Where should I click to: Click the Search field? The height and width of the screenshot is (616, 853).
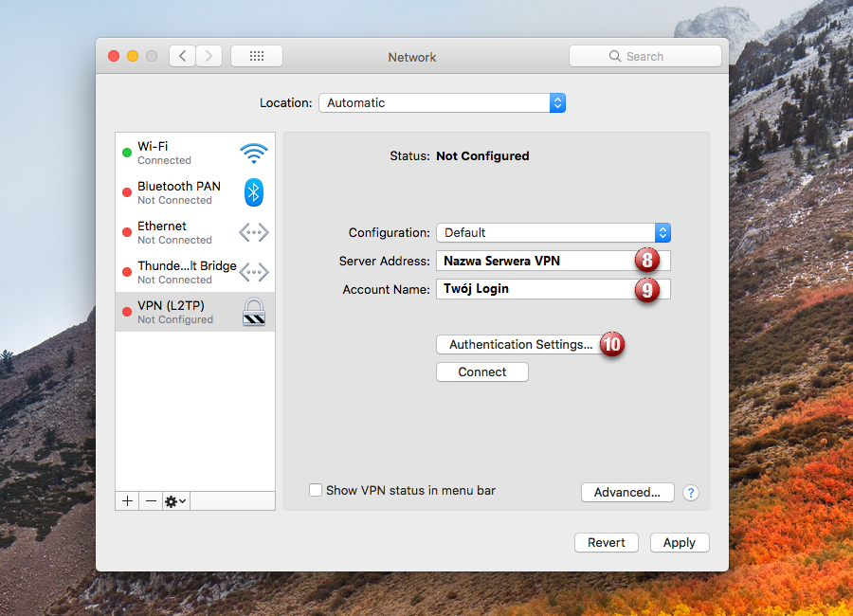click(x=645, y=56)
